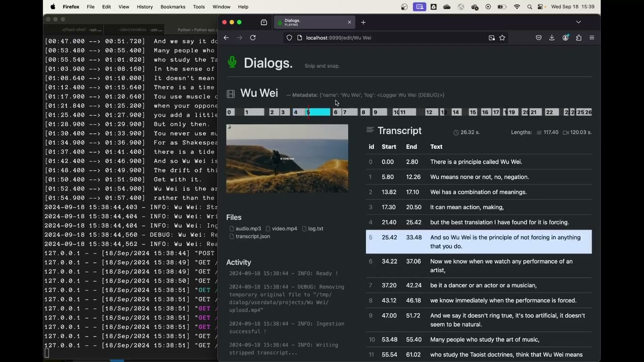Screen dimensions: 644x362
Task: Click the shield tracking protection icon
Action: (x=289, y=38)
